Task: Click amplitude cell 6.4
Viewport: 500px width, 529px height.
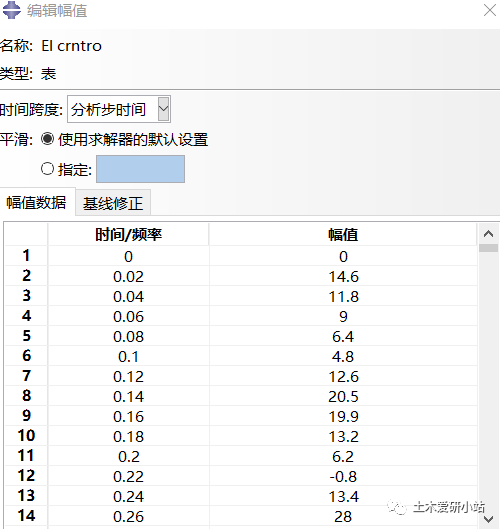Action: [343, 336]
